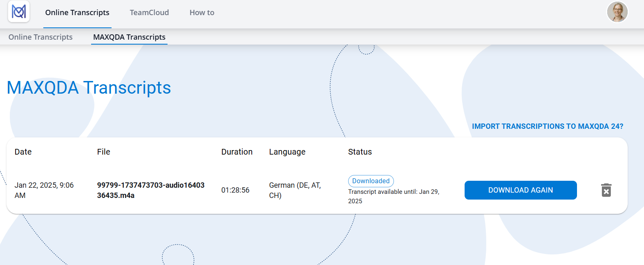Click the Status column header
Image resolution: width=644 pixels, height=265 pixels.
[x=360, y=152]
